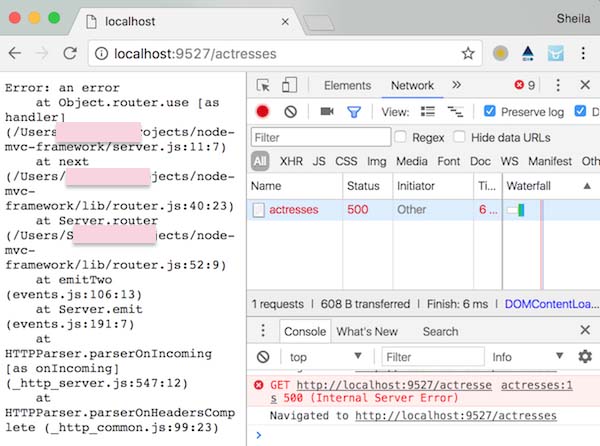
Task: Enable Hide data URLs checkbox
Action: (x=459, y=137)
